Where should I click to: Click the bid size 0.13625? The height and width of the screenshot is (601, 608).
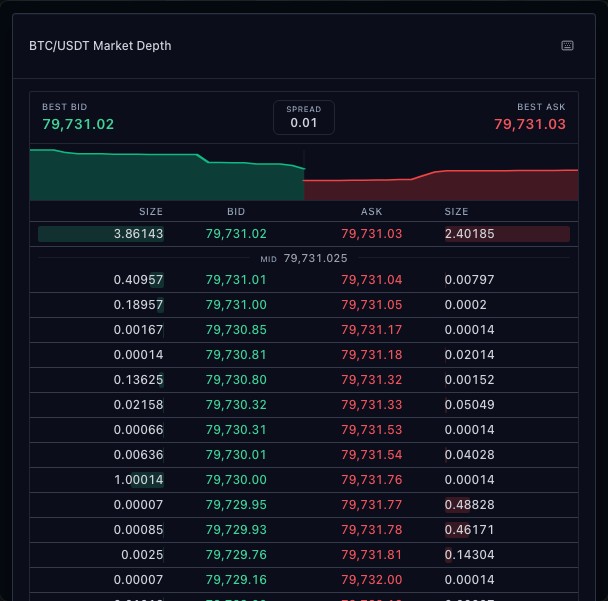[138, 380]
